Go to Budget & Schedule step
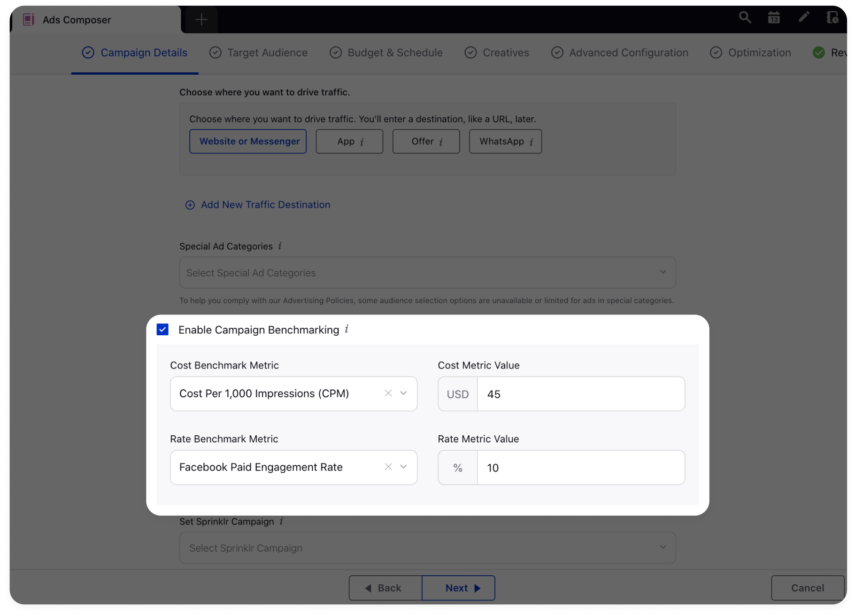 click(x=386, y=53)
